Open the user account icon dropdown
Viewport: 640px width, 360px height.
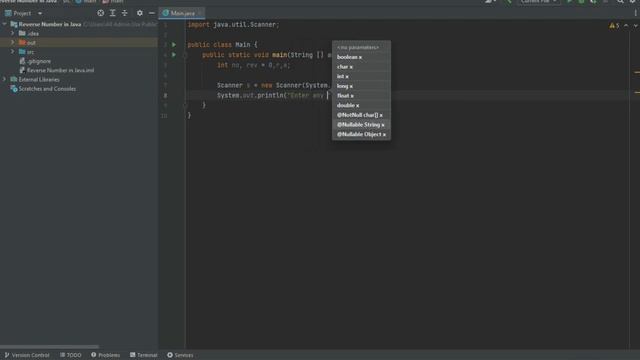(x=490, y=2)
